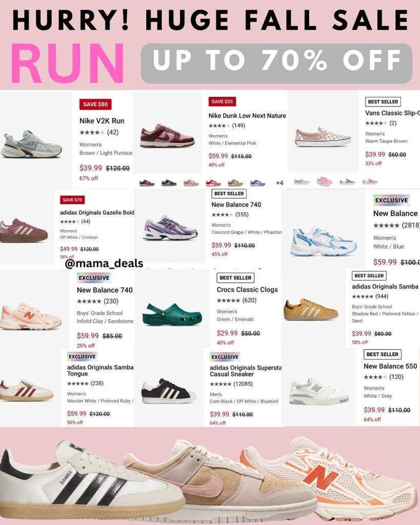Open the Nike V2K Run product title

(x=102, y=121)
